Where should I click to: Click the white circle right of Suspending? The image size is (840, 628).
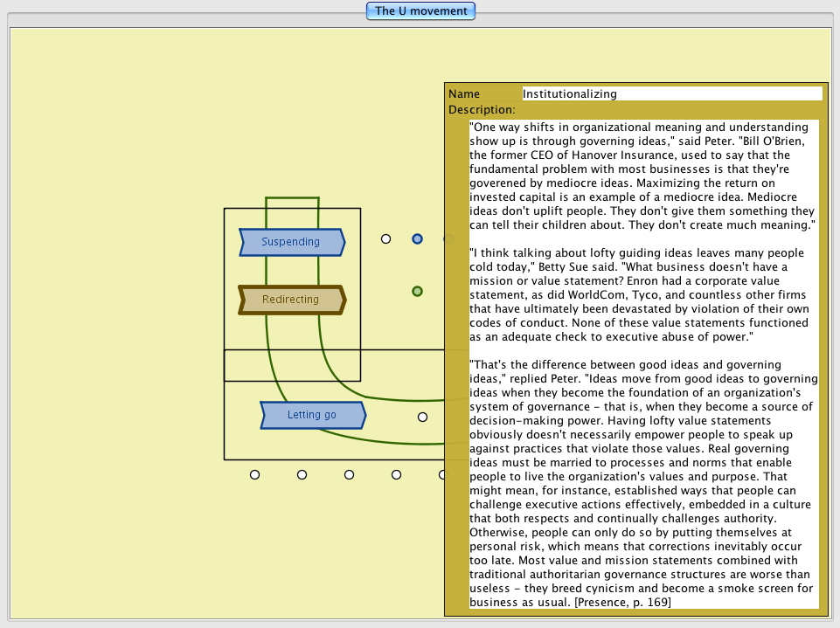pyautogui.click(x=385, y=238)
